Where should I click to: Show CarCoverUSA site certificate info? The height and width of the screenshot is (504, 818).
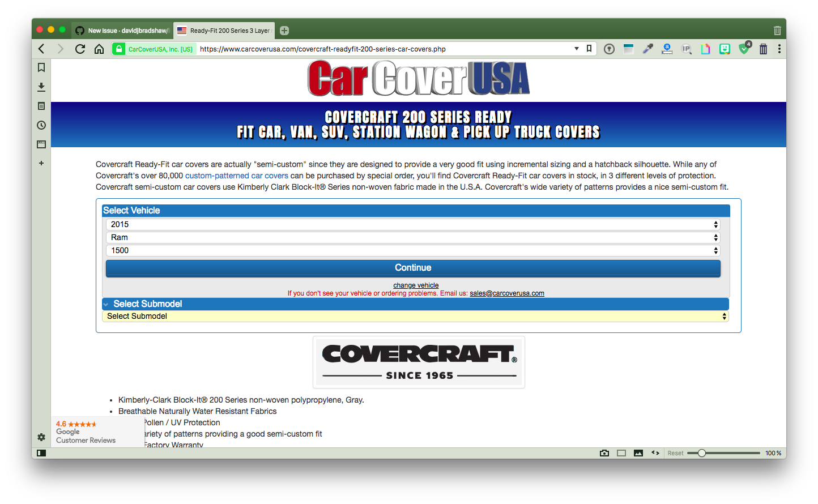(x=154, y=49)
